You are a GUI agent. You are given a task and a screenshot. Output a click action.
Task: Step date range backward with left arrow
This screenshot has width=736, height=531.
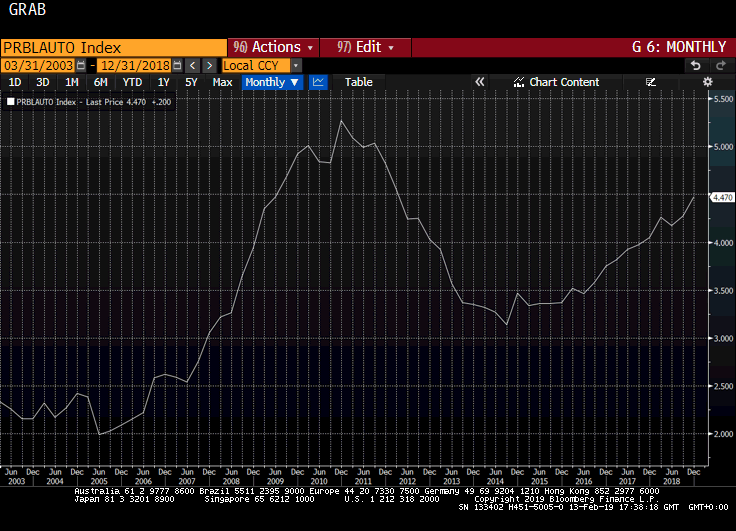(x=193, y=65)
